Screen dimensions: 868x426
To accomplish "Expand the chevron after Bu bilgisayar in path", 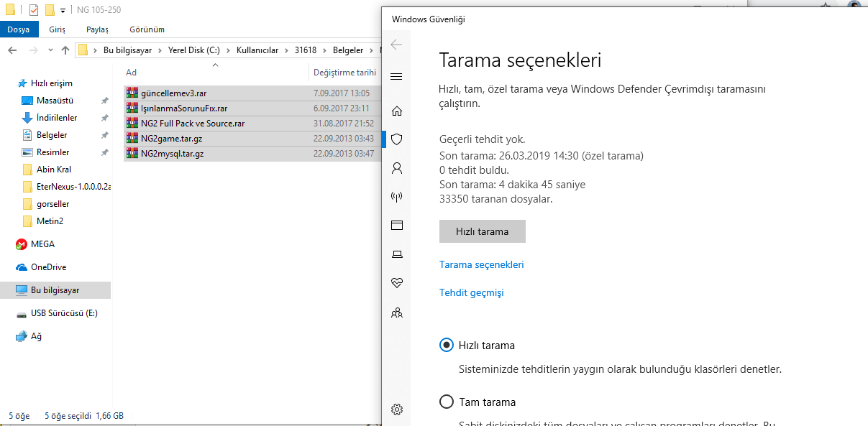I will [x=160, y=50].
